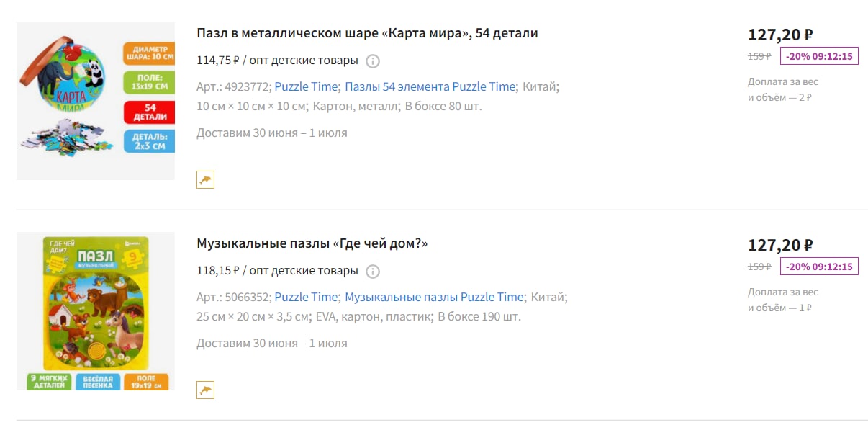This screenshot has height=425, width=868.
Task: Click «114,75 ₽ / опт детские товары» text
Action: (x=277, y=61)
